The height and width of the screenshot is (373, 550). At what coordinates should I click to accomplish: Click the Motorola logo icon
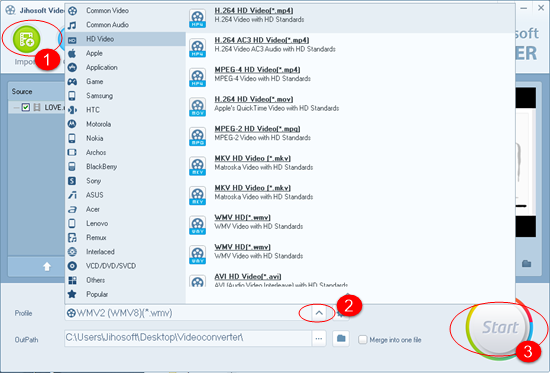(72, 124)
